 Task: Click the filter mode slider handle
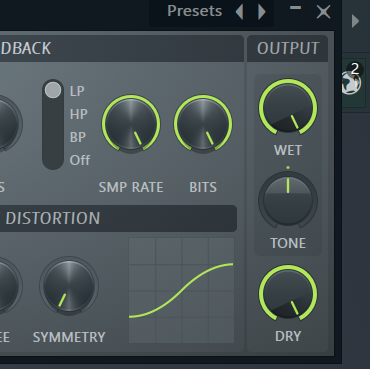53,90
